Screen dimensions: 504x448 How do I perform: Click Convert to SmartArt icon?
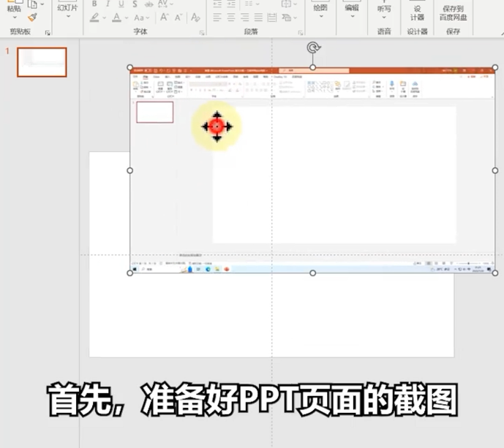(x=286, y=18)
